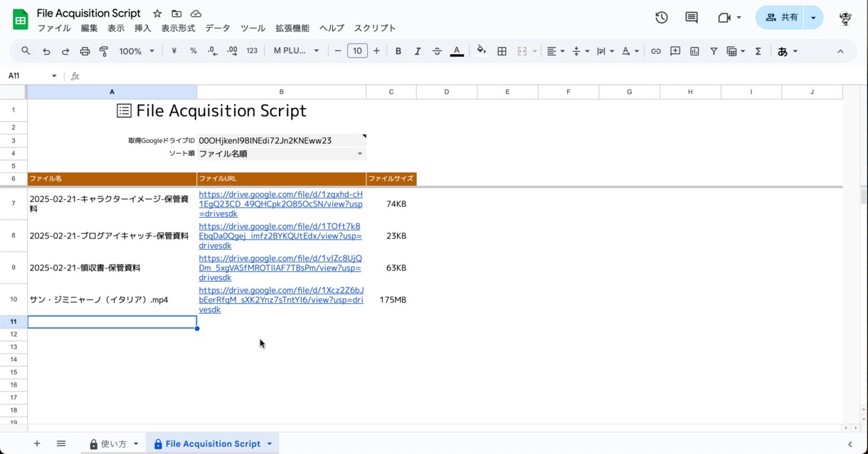Switch to the 使い方 sheet tab
Viewport: 868px width, 454px height.
point(114,443)
